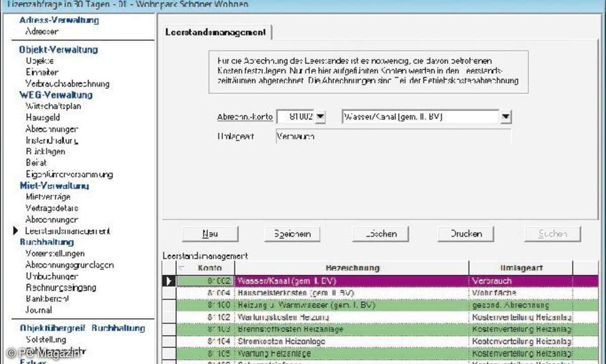606x364 pixels.
Task: Click the Buchhaltung section heading
Action: [x=47, y=242]
